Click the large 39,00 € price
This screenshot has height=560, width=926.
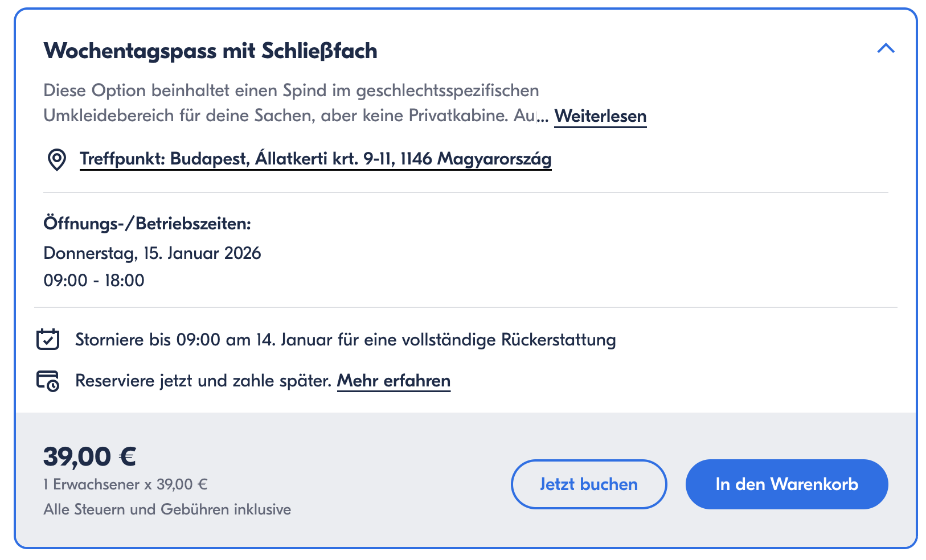90,456
